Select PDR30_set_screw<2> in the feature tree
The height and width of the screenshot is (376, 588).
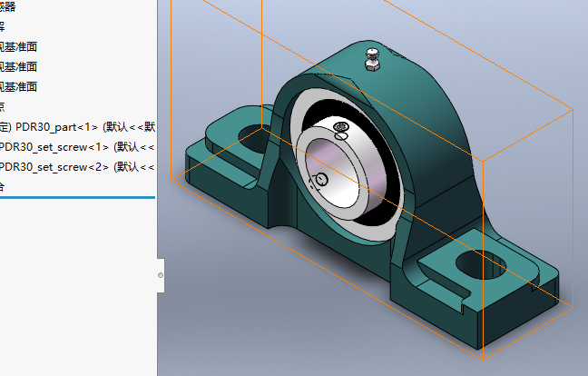tap(78, 166)
